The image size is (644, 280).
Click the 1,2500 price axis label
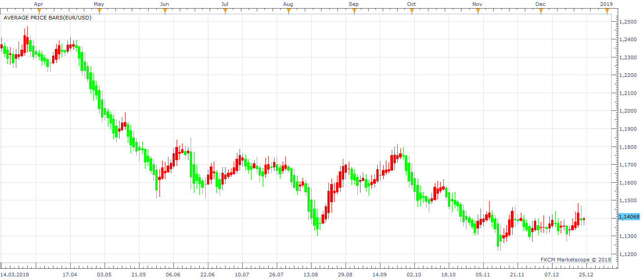[628, 22]
